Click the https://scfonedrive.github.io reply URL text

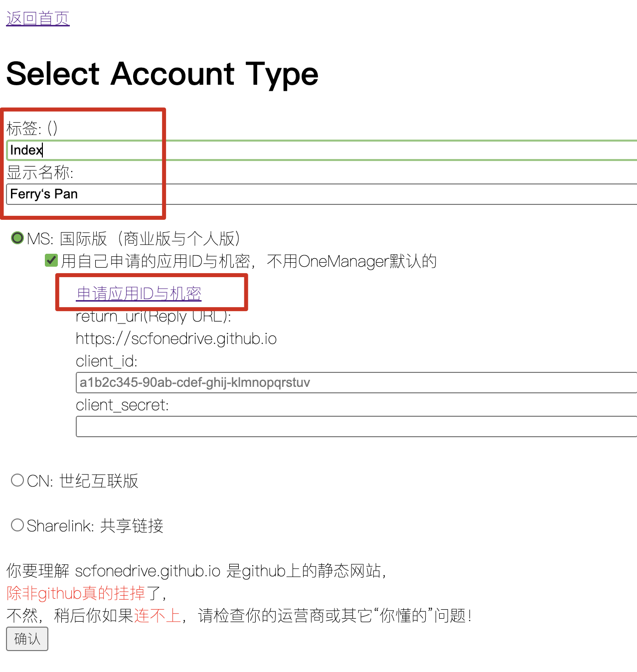tap(176, 339)
